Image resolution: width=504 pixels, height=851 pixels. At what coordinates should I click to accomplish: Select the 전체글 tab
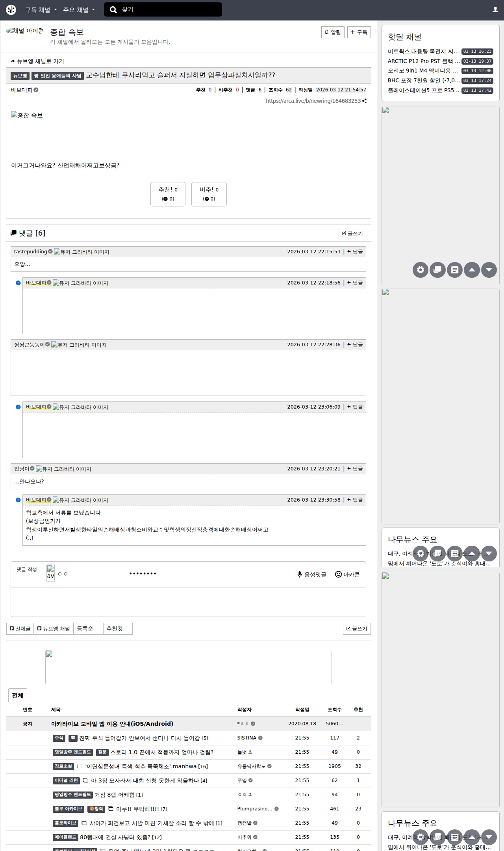(20, 629)
